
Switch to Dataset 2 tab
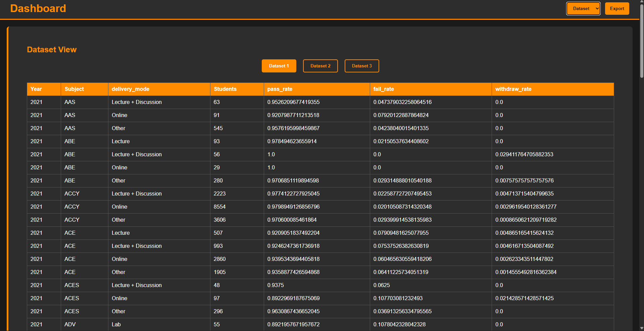coord(320,66)
